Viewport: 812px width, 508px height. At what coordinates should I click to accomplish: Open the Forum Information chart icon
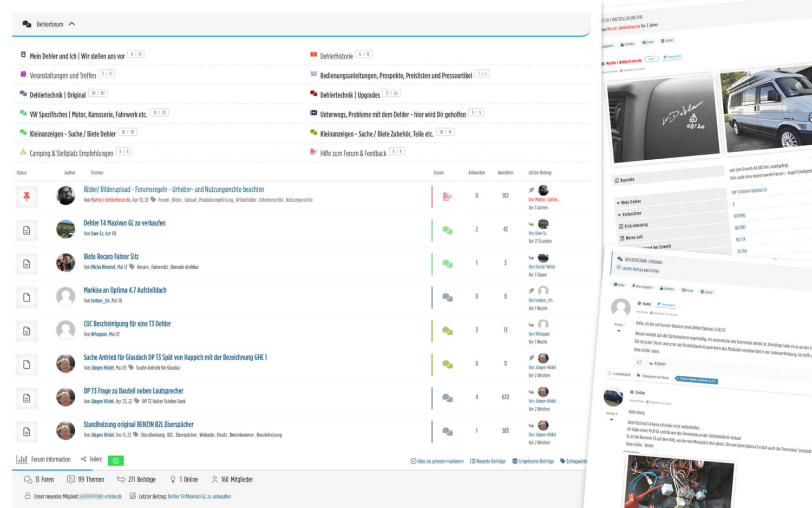pyautogui.click(x=22, y=459)
